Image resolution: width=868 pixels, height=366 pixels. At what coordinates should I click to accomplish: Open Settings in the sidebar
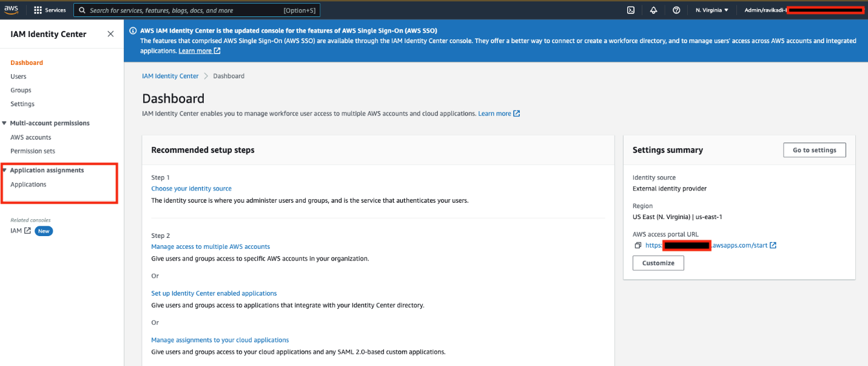22,104
